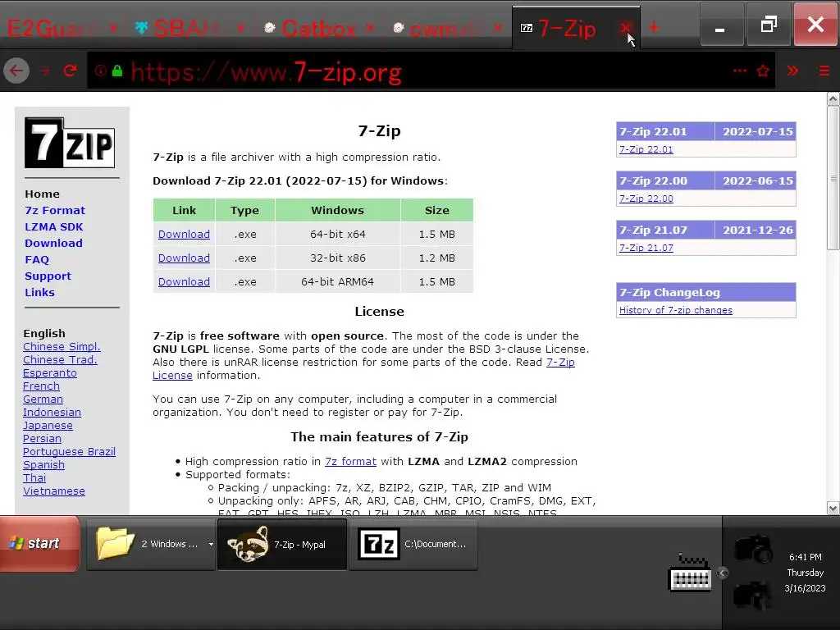Viewport: 840px width, 630px height.
Task: Go back with the browser back arrow
Action: click(x=16, y=71)
